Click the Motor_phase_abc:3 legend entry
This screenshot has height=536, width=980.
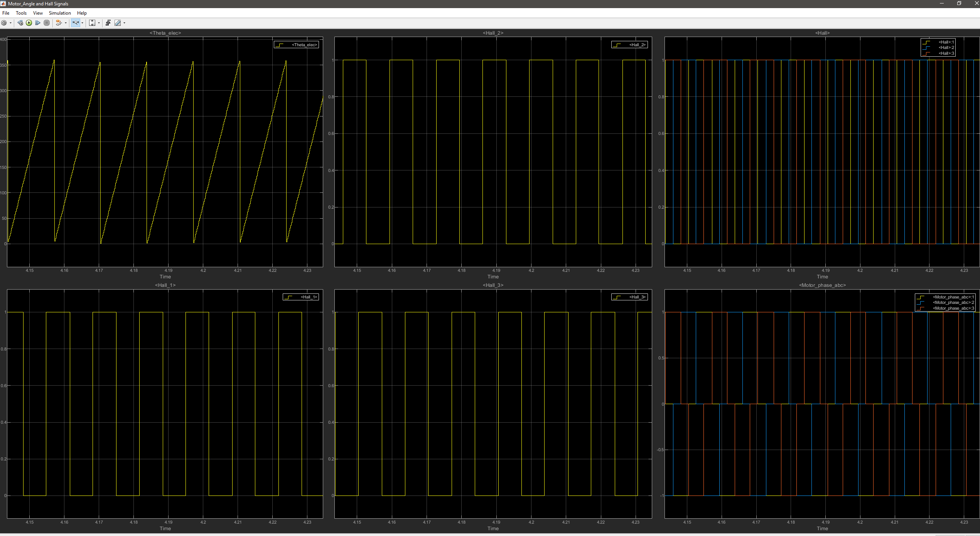coord(953,308)
